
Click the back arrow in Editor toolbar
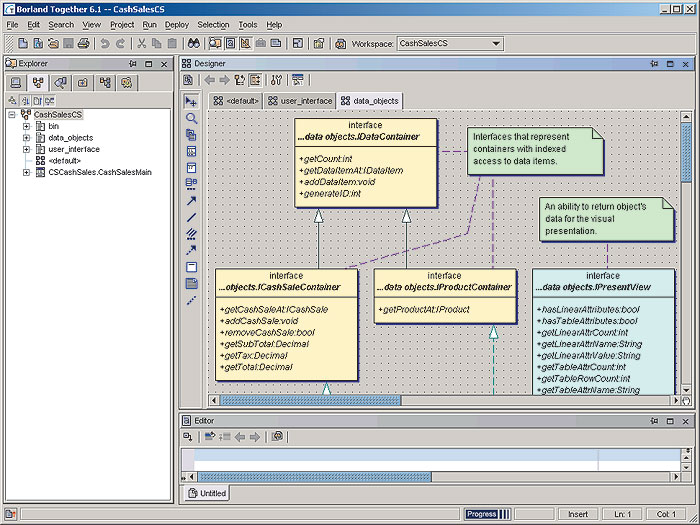pyautogui.click(x=240, y=437)
